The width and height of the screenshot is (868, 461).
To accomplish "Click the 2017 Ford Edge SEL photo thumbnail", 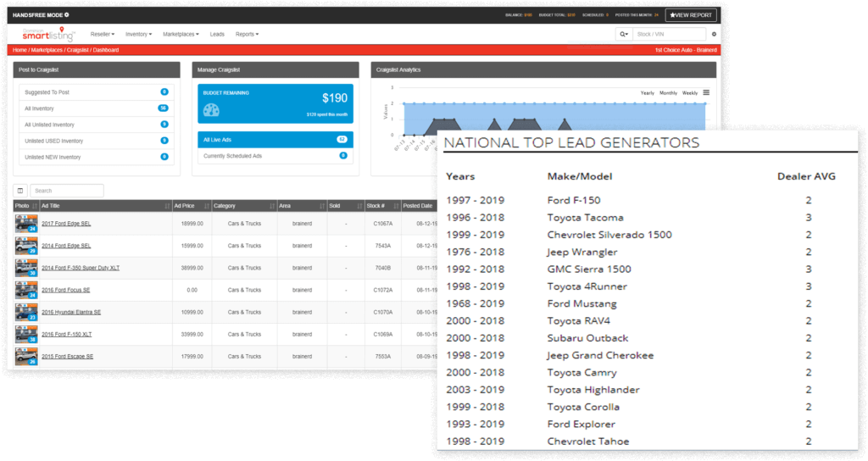I will (26, 224).
